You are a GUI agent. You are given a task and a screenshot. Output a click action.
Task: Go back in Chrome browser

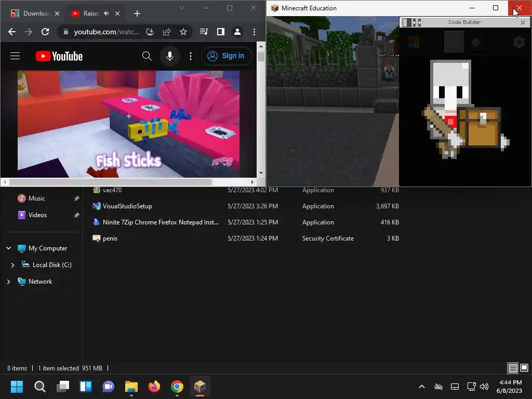[x=12, y=32]
